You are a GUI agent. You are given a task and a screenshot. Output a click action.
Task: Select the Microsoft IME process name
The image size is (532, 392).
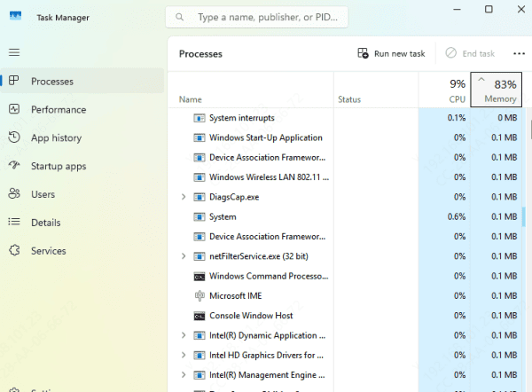pyautogui.click(x=236, y=295)
